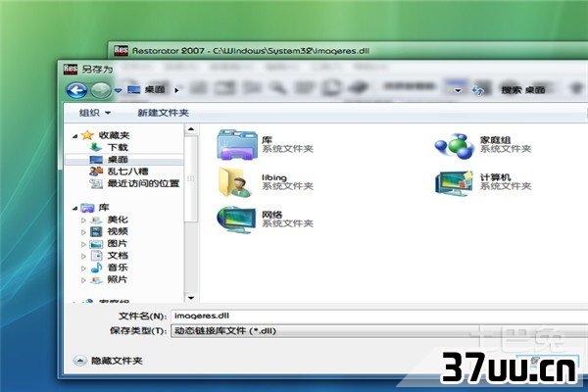Click Restorator 2007 window title bar icon

point(121,50)
